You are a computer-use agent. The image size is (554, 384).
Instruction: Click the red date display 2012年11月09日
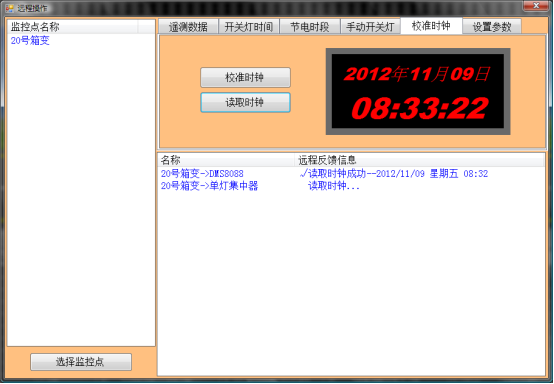417,74
